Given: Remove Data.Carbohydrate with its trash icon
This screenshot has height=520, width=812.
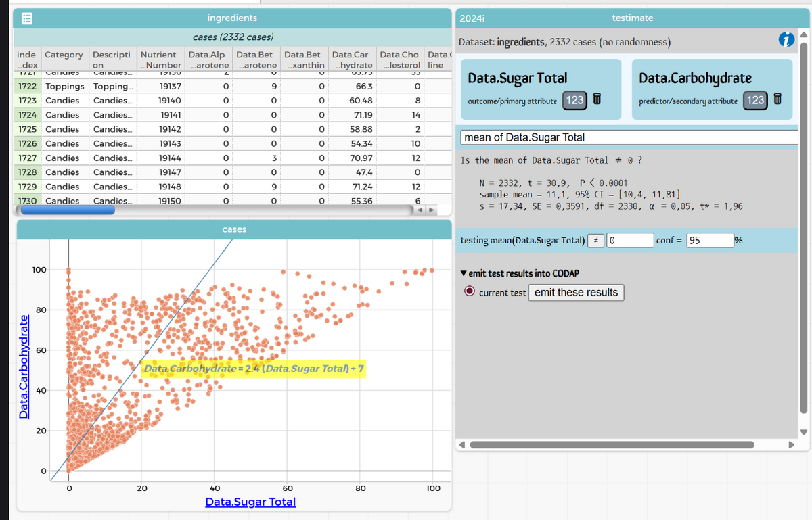Looking at the screenshot, I should [x=777, y=100].
